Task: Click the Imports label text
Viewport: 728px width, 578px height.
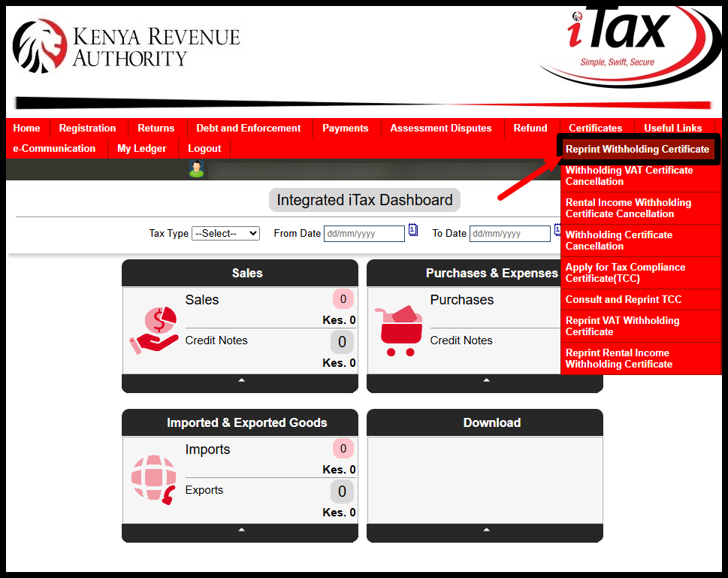Action: pyautogui.click(x=207, y=449)
